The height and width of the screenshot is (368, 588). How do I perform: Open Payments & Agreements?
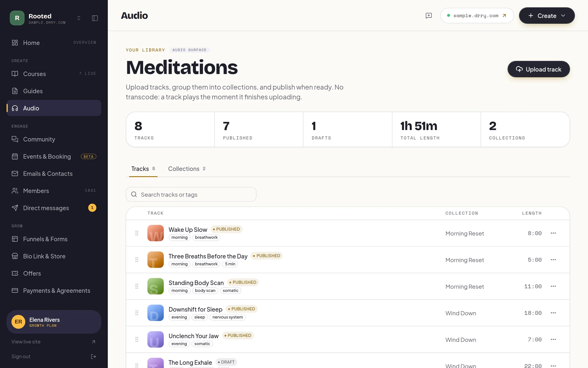coord(54,290)
